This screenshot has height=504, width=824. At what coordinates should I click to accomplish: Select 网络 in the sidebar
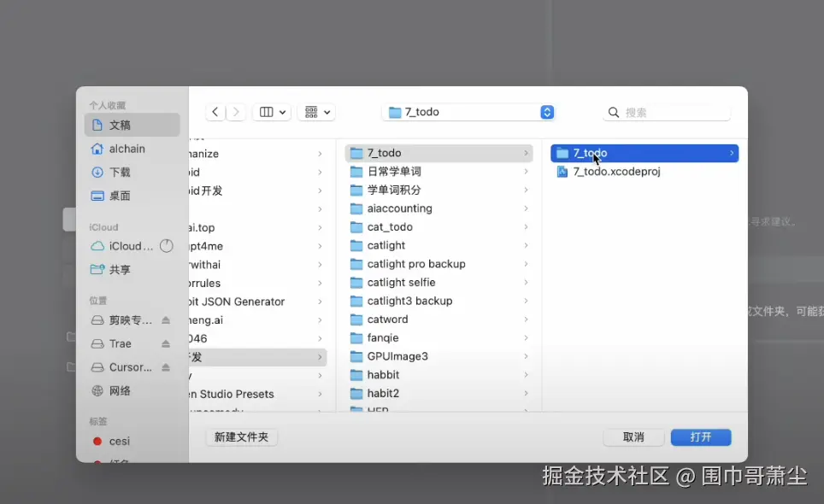[x=132, y=390]
